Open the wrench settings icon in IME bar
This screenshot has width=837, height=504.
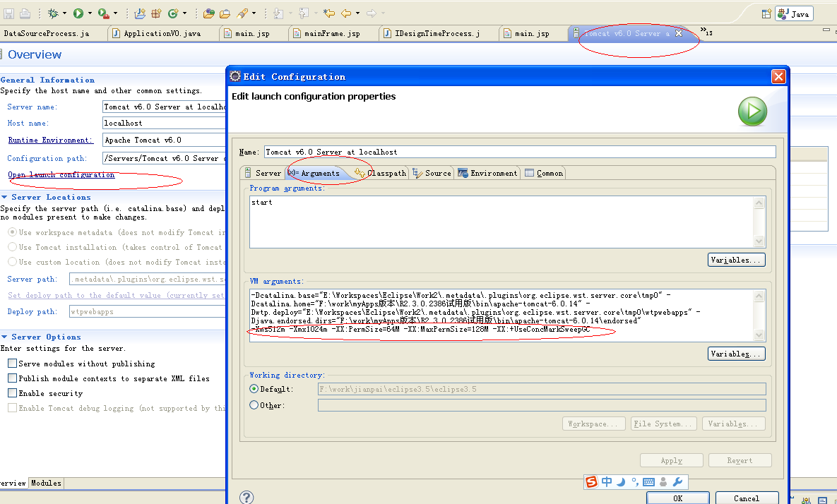tap(677, 482)
